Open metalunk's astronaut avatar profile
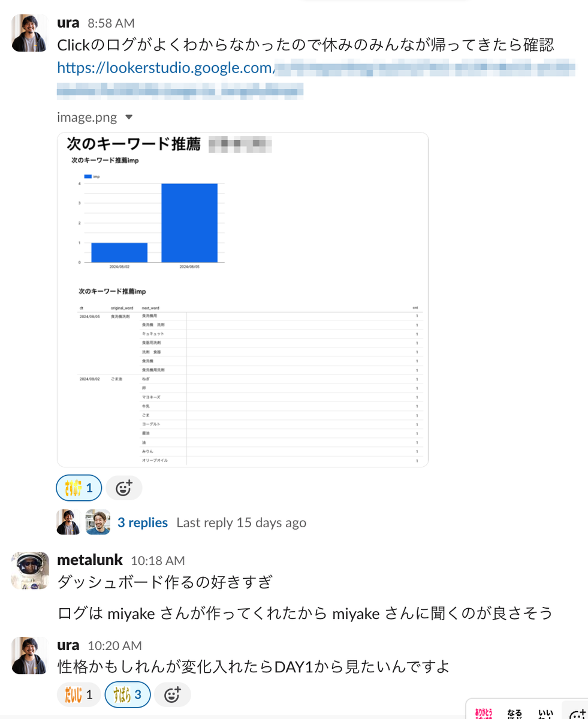The width and height of the screenshot is (588, 719). 31,570
